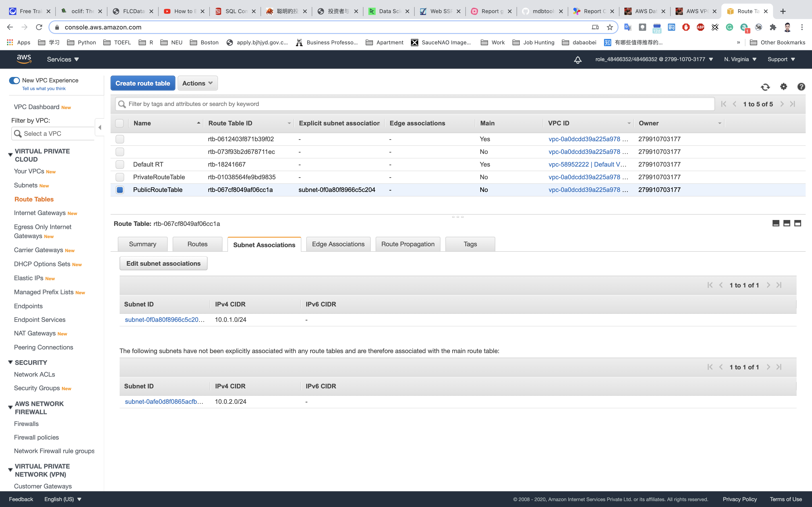Click the AWS logo home icon

[x=24, y=59]
